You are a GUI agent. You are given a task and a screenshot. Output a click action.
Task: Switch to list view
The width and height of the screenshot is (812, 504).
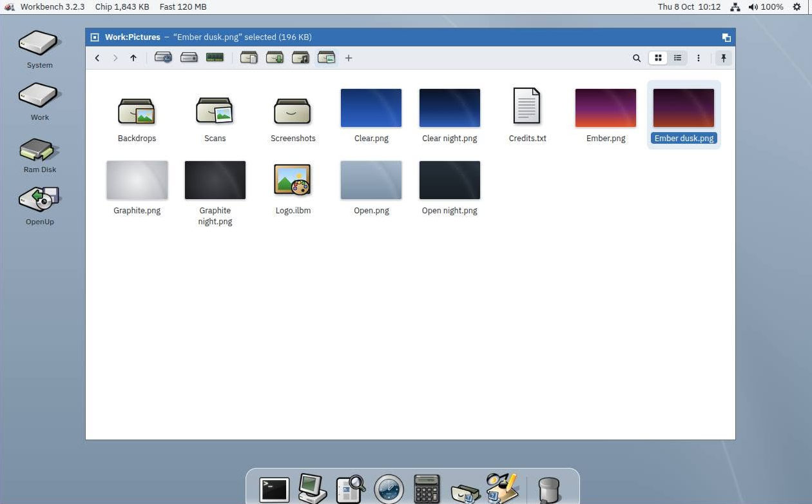pos(677,58)
